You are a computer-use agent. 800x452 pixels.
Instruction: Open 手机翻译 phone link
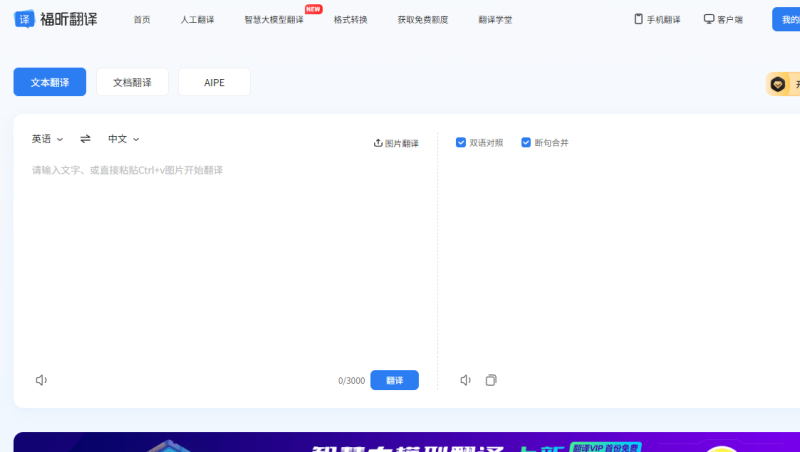pyautogui.click(x=657, y=19)
